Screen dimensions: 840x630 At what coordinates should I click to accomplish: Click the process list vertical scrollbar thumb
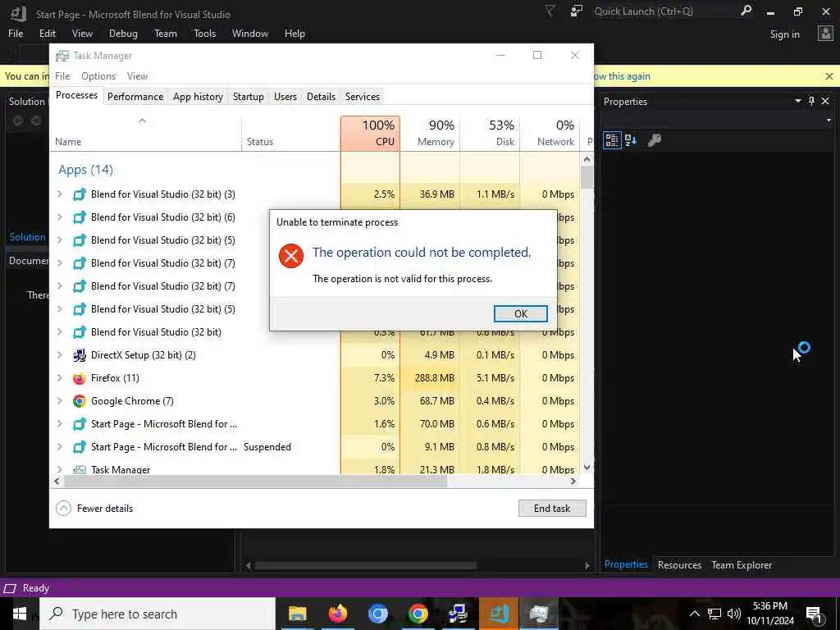pyautogui.click(x=587, y=177)
